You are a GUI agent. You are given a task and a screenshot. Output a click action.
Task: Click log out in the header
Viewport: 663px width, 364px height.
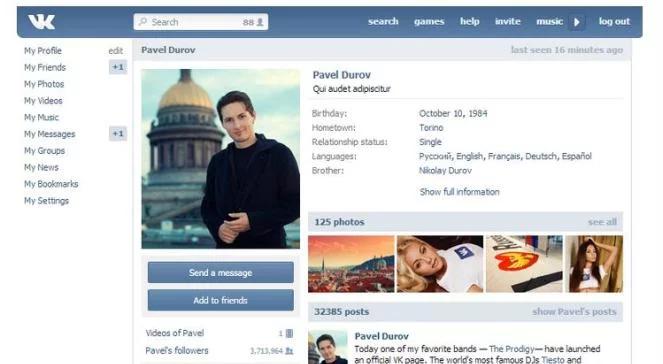(614, 22)
